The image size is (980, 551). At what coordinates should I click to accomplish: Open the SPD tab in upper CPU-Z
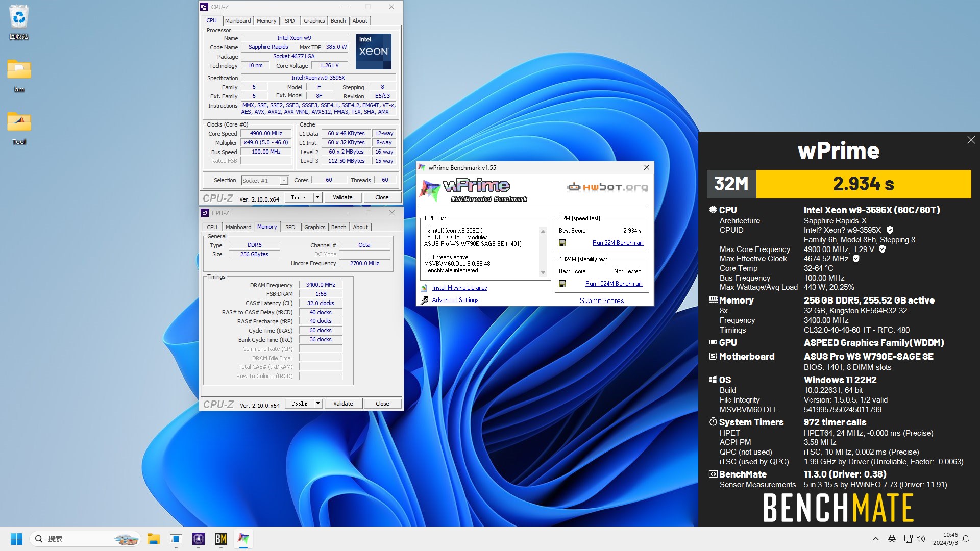pyautogui.click(x=290, y=21)
